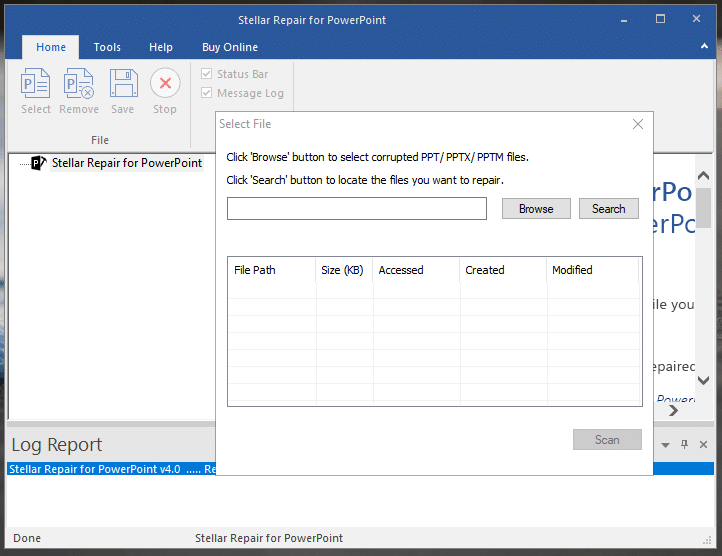Screen dimensions: 722x556
Task: Close the Log Report panel
Action: pyautogui.click(x=704, y=444)
